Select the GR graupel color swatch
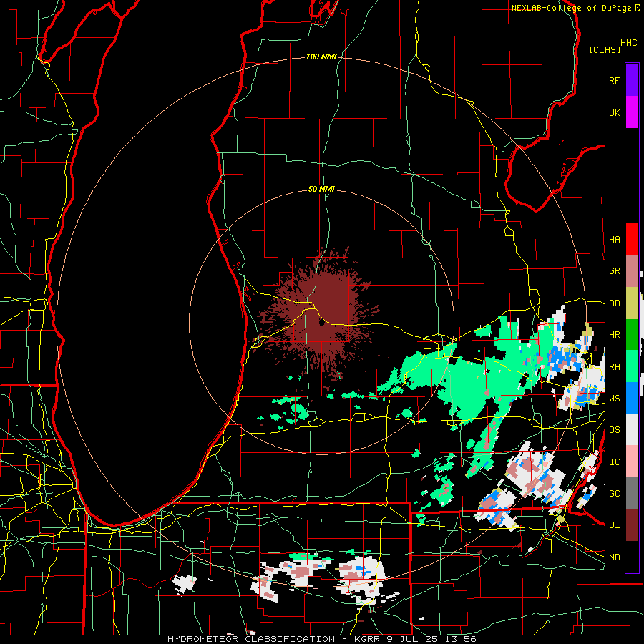The height and width of the screenshot is (644, 644). click(632, 270)
